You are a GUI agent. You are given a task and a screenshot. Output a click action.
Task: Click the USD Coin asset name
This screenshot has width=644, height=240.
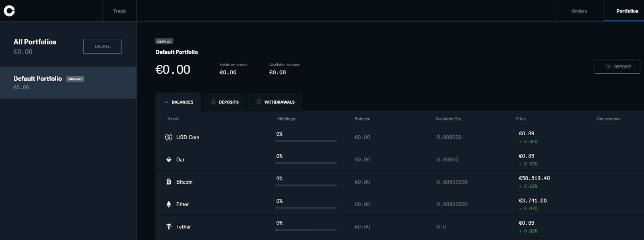click(188, 137)
